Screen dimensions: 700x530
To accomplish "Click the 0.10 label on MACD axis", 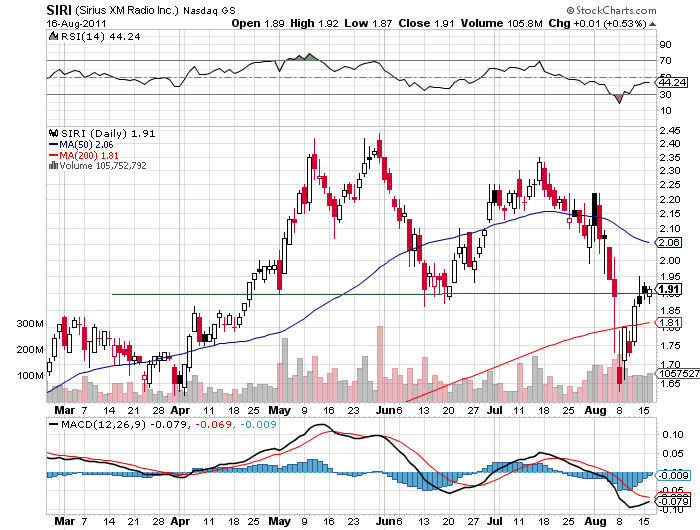I will [673, 434].
